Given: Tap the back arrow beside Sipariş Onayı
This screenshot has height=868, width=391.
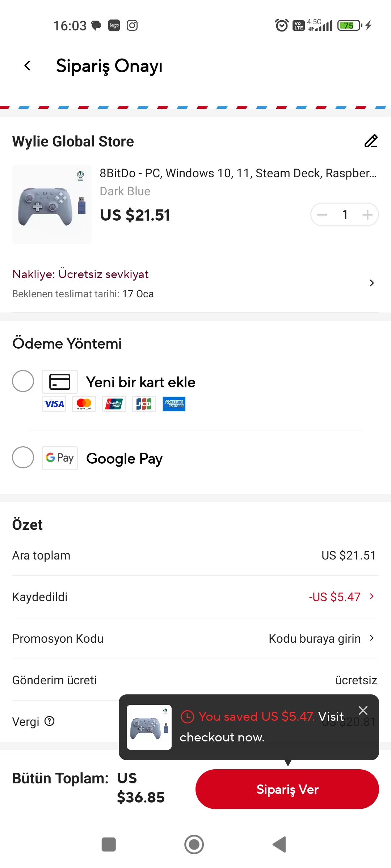Looking at the screenshot, I should (x=28, y=66).
